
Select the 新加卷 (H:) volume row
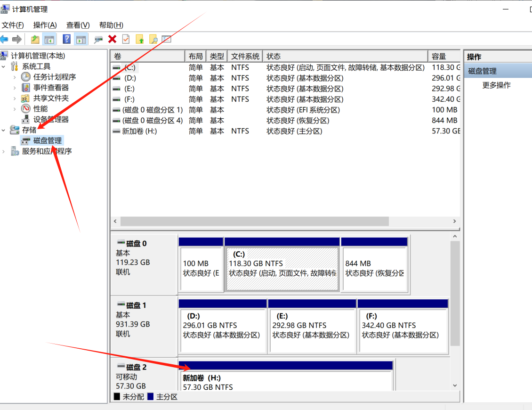tap(285, 131)
